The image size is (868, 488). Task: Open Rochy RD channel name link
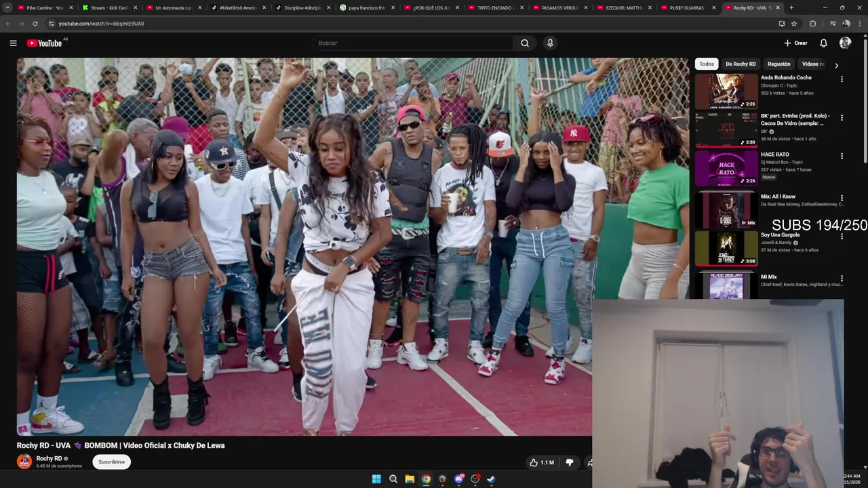(50, 458)
